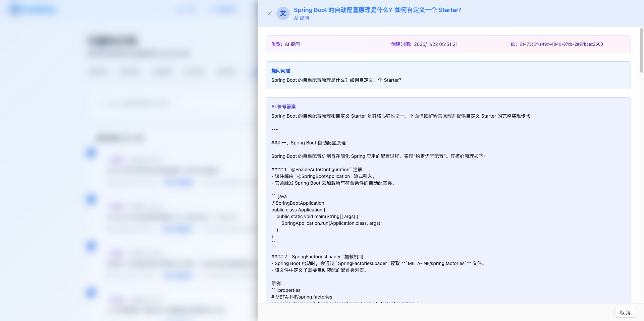Click the purple tag icon on the second list item
Image resolution: width=644 pixels, height=321 pixels.
117,207
